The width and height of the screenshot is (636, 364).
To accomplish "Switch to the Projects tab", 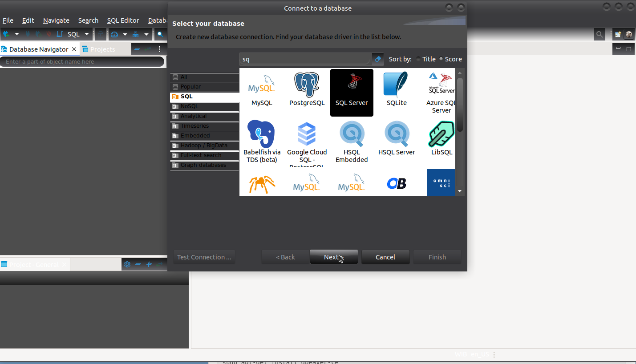I will 102,49.
